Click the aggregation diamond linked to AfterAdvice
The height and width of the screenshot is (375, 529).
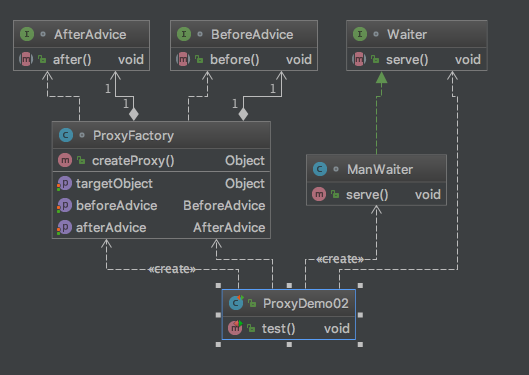(134, 114)
